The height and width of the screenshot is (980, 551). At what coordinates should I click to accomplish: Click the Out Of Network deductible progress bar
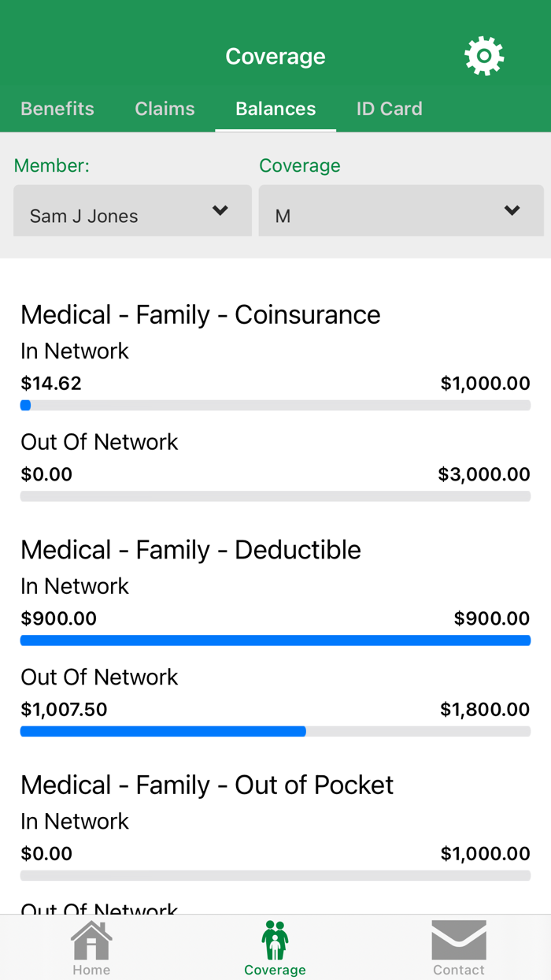point(275,731)
